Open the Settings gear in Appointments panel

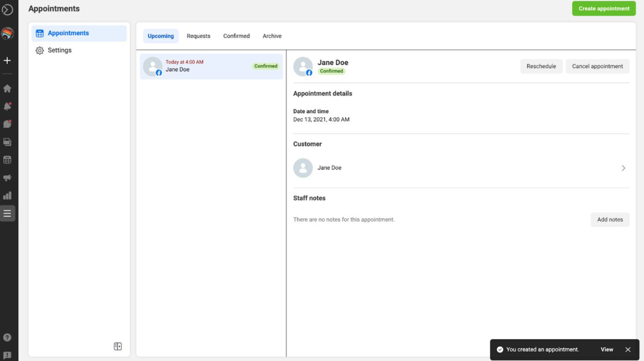click(39, 50)
